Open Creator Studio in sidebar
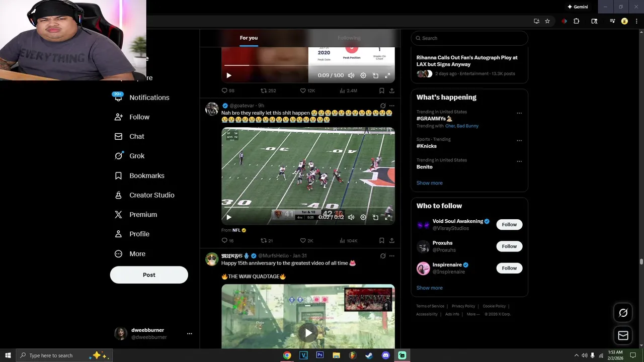Screen dimensions: 644x362 [144, 195]
